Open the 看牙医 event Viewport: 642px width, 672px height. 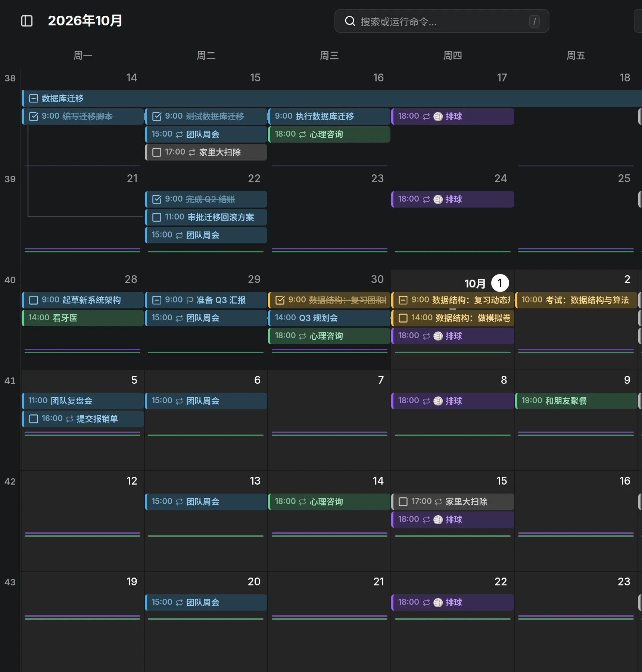[x=83, y=318]
